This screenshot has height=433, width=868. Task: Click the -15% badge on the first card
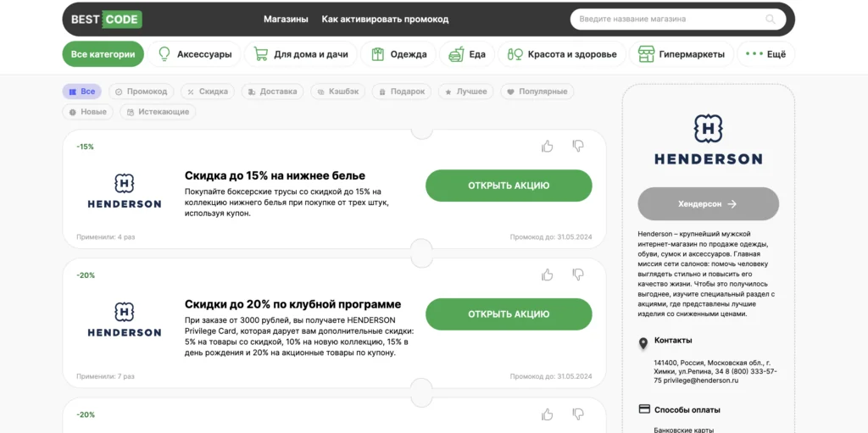point(86,147)
